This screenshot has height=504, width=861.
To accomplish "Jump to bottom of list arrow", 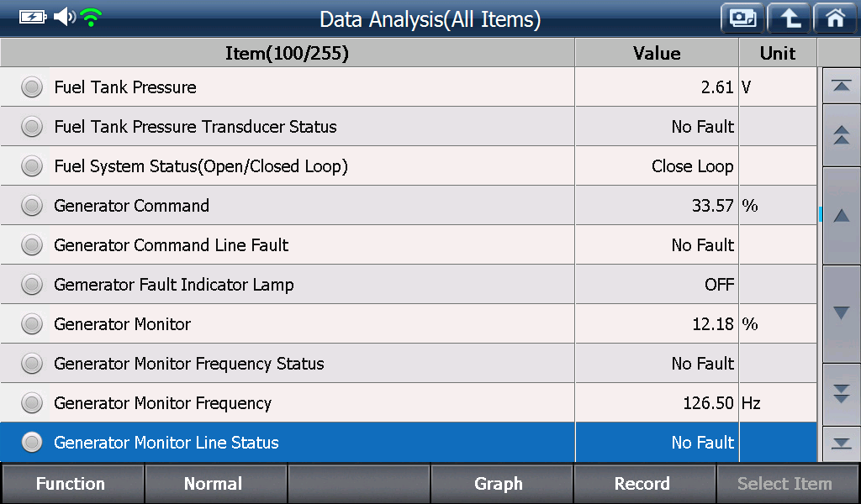I will (841, 444).
